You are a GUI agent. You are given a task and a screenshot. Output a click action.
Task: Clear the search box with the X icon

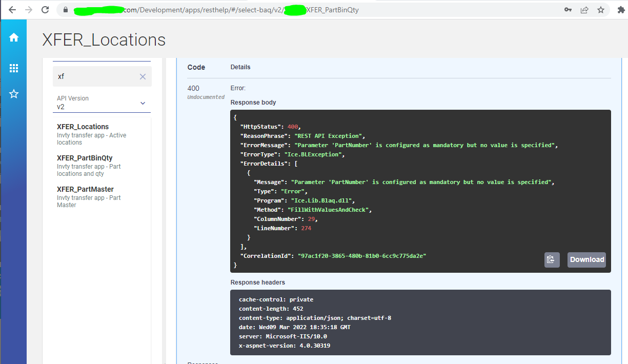(x=143, y=76)
